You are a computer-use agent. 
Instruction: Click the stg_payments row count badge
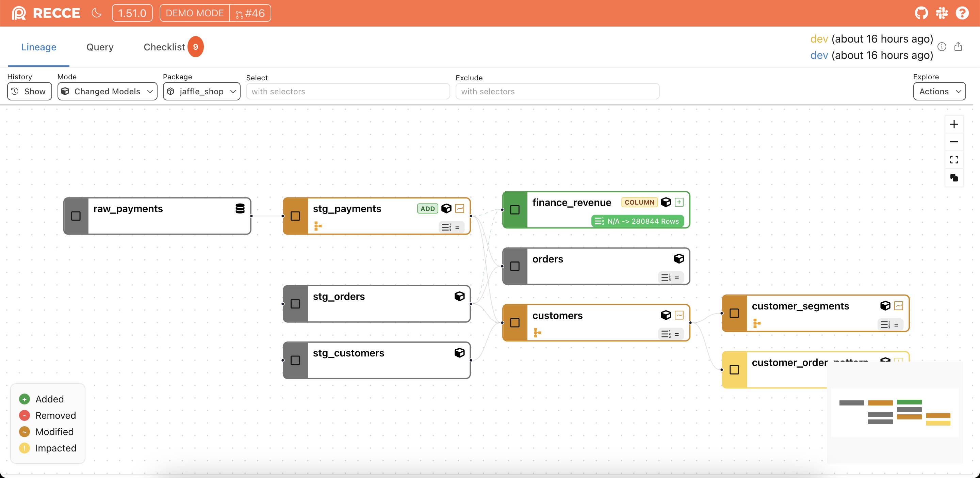(451, 227)
